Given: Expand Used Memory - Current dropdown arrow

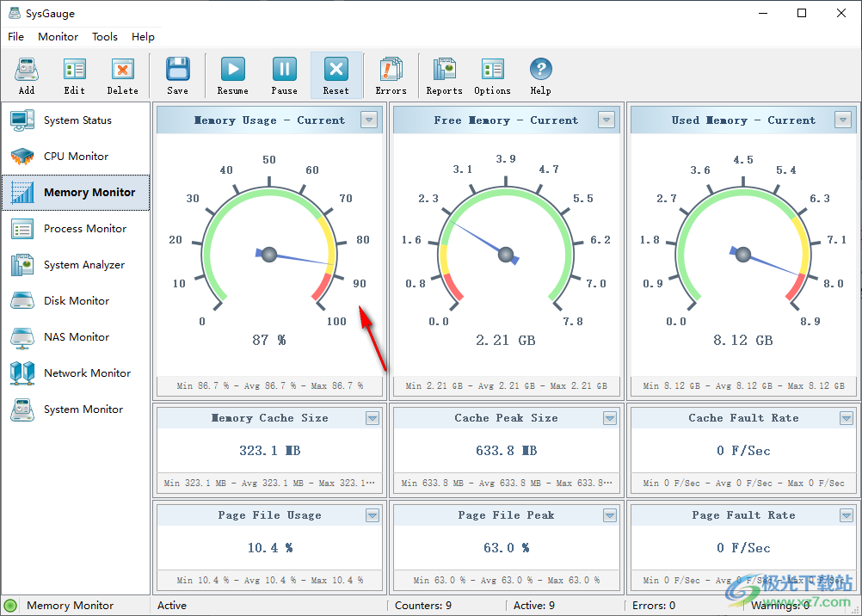Looking at the screenshot, I should pyautogui.click(x=843, y=120).
